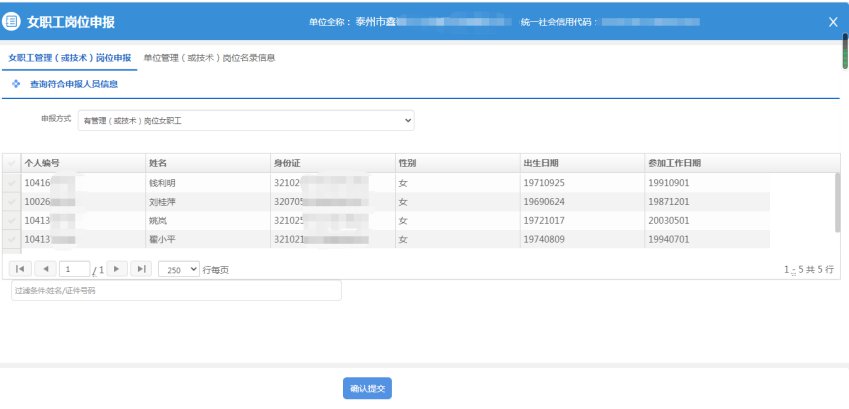The width and height of the screenshot is (849, 409).
Task: Go to the next page of results
Action: pyautogui.click(x=117, y=269)
